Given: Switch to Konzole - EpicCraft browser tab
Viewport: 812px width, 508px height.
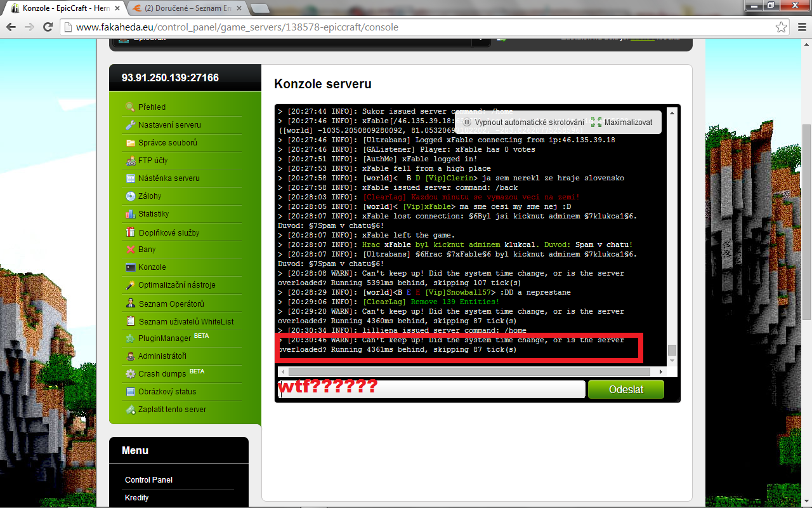Looking at the screenshot, I should click(x=63, y=9).
